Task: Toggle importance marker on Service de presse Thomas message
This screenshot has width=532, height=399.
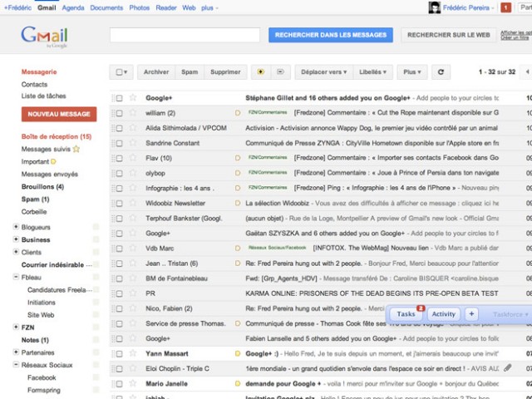Action: 238,323
